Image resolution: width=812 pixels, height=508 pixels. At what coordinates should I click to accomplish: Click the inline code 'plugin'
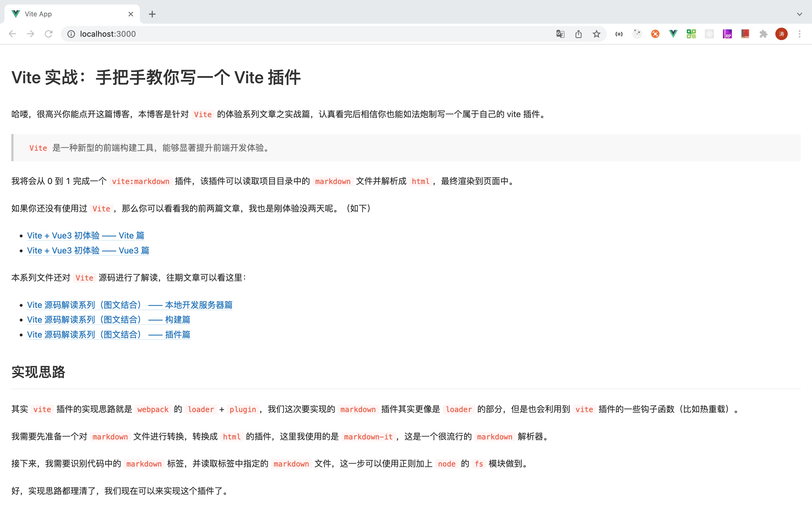[242, 410]
